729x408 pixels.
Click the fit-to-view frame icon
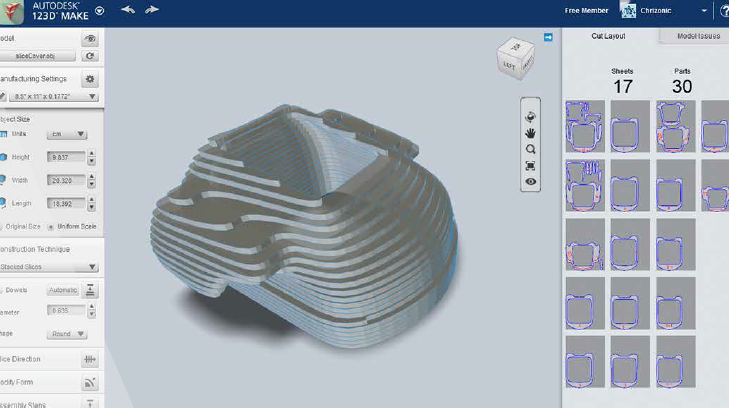pos(530,165)
